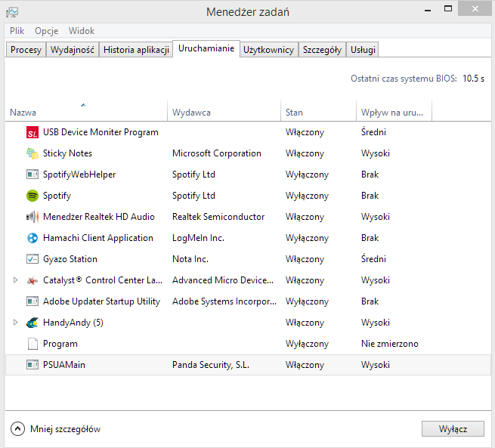Click the Mniej szczegółów link text
495x448 pixels.
[65, 429]
